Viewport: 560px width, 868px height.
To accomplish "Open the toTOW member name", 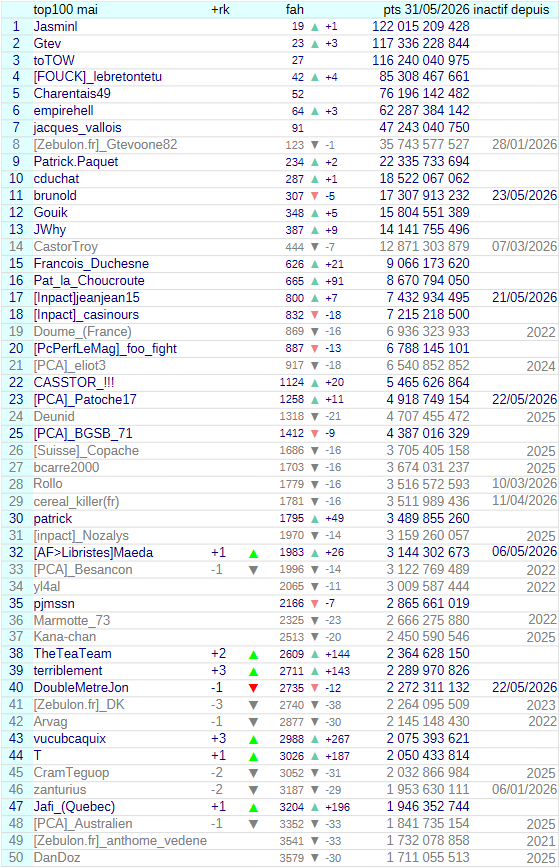I will pos(54,60).
